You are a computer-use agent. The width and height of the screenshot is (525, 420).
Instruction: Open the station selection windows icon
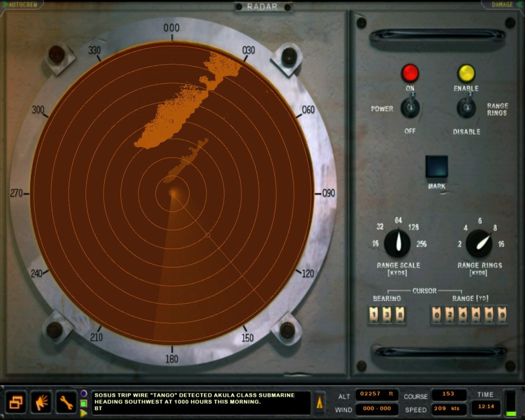point(16,402)
